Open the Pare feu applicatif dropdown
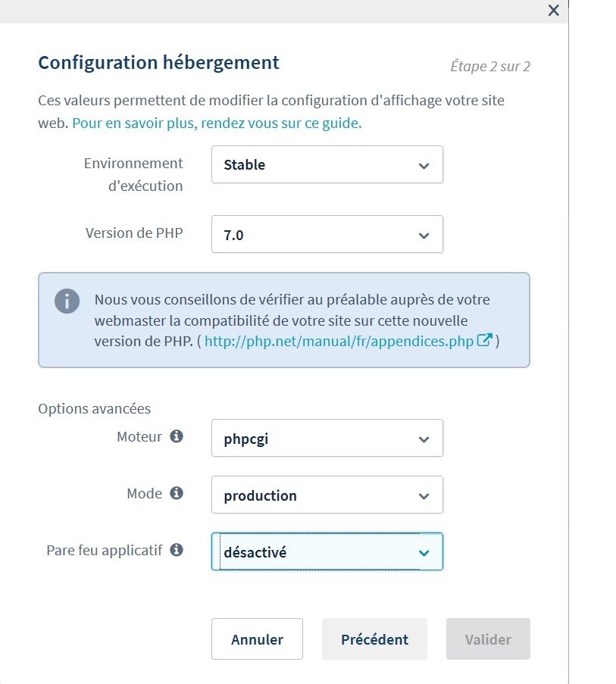The image size is (616, 684). point(327,552)
